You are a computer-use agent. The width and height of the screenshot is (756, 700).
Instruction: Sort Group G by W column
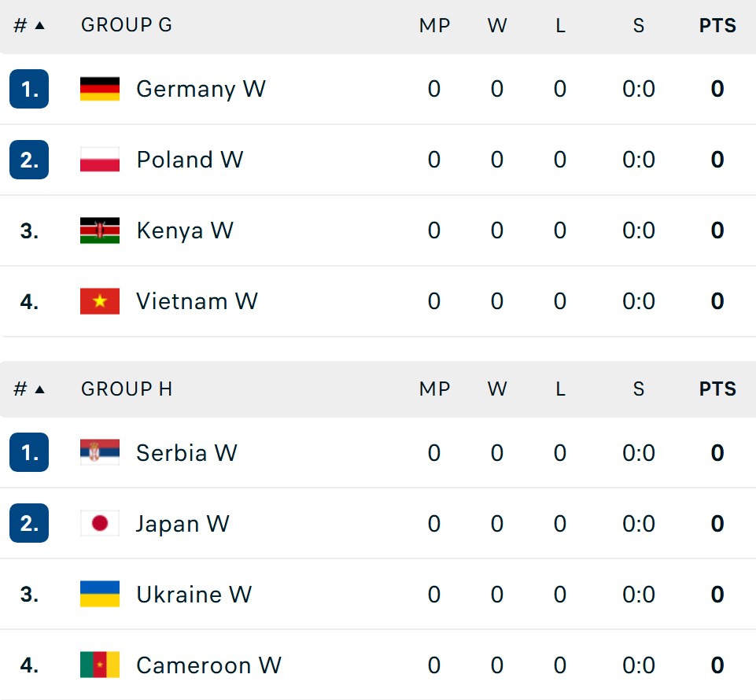[497, 25]
